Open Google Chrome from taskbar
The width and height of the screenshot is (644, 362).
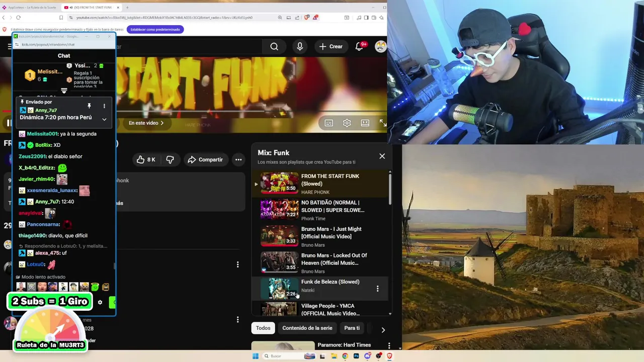(x=345, y=356)
